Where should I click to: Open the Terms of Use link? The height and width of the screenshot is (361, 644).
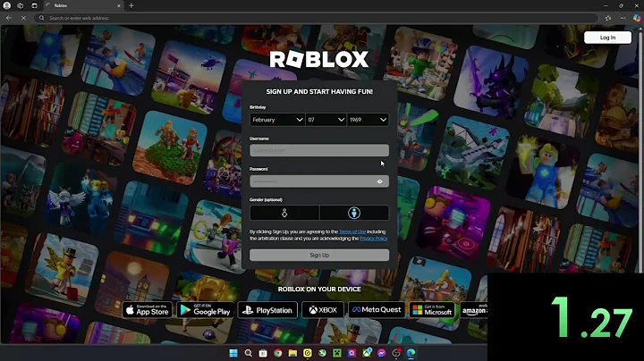pyautogui.click(x=352, y=231)
